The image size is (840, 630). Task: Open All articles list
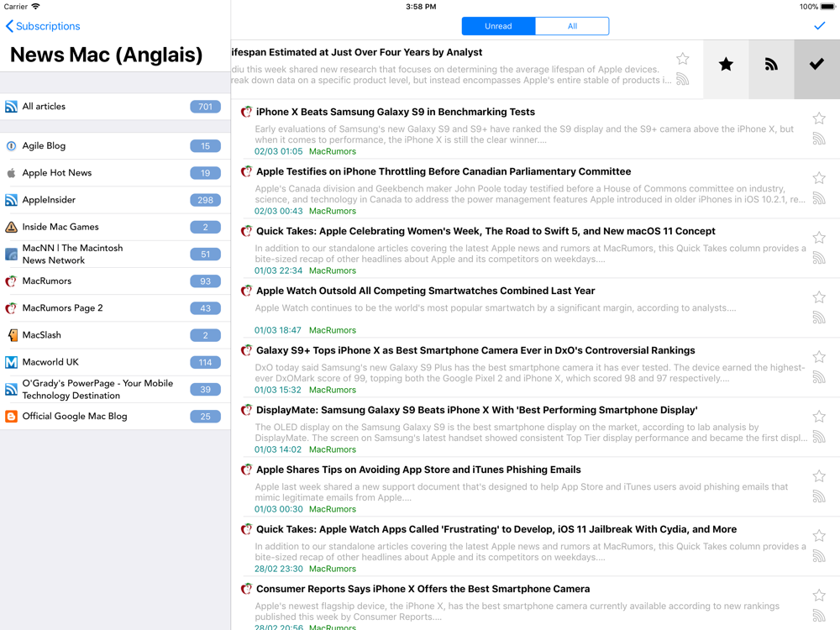pyautogui.click(x=44, y=107)
